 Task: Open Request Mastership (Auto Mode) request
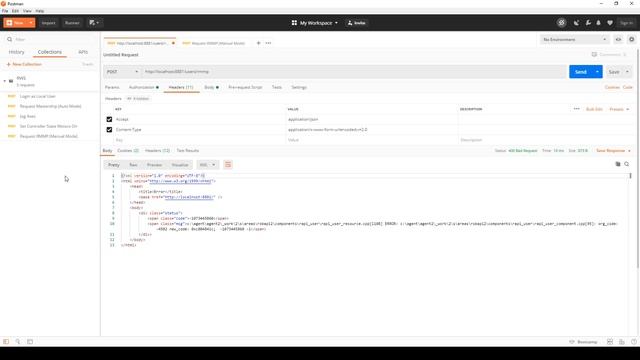click(x=50, y=106)
